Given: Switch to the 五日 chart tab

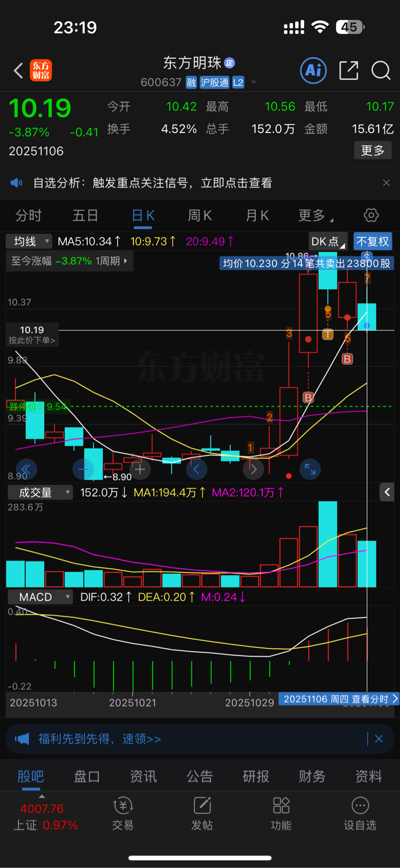Looking at the screenshot, I should pyautogui.click(x=85, y=216).
